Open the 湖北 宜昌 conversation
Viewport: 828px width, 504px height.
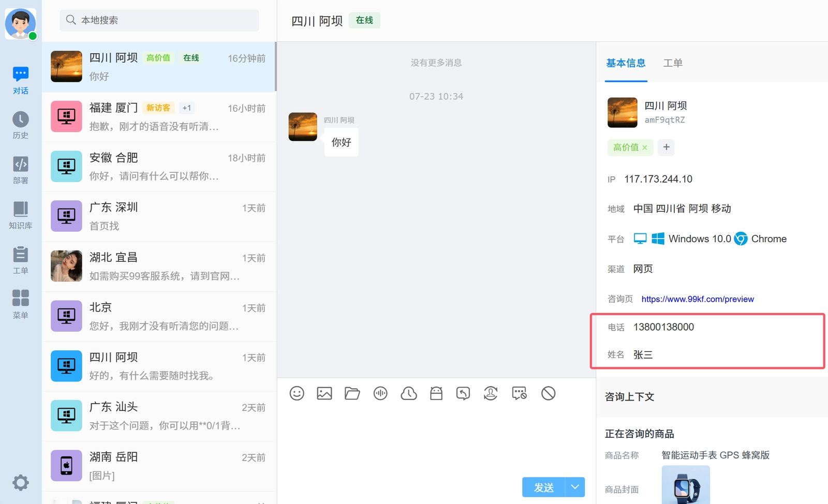click(159, 266)
